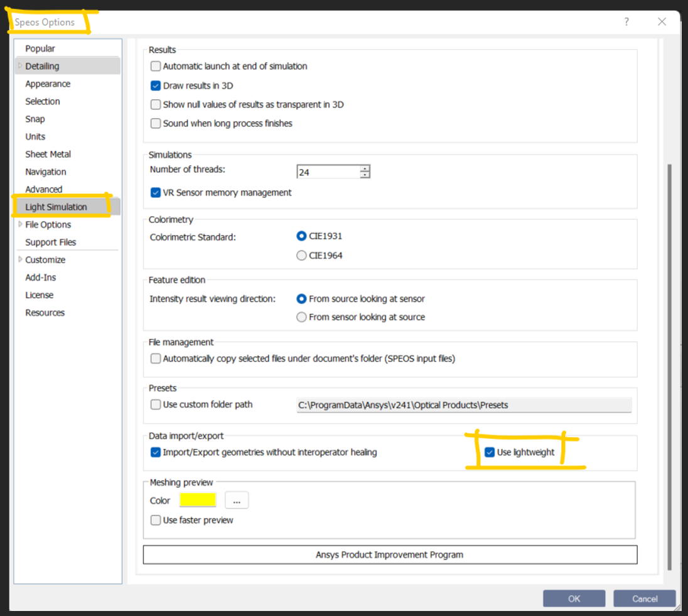Open Sheet Metal options
The image size is (688, 616).
tap(48, 154)
